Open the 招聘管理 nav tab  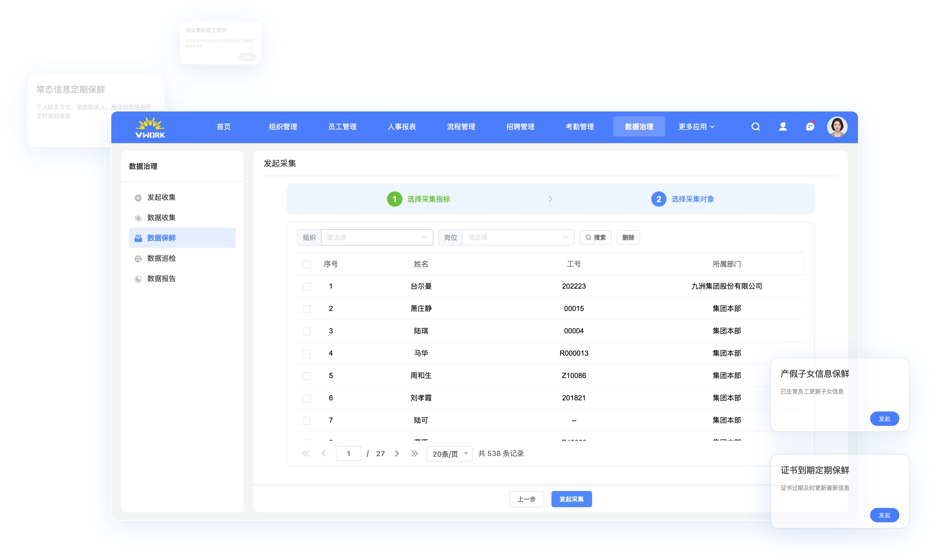pyautogui.click(x=520, y=127)
